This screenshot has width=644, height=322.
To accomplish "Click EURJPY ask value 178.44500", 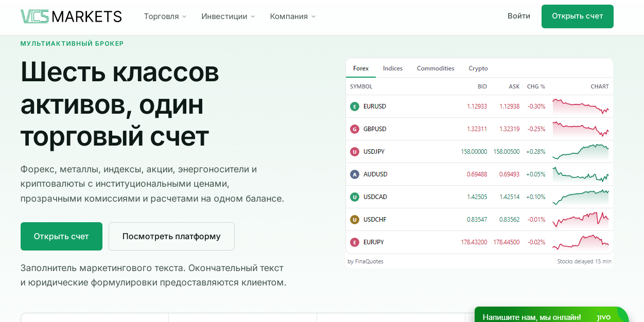I will point(507,242).
